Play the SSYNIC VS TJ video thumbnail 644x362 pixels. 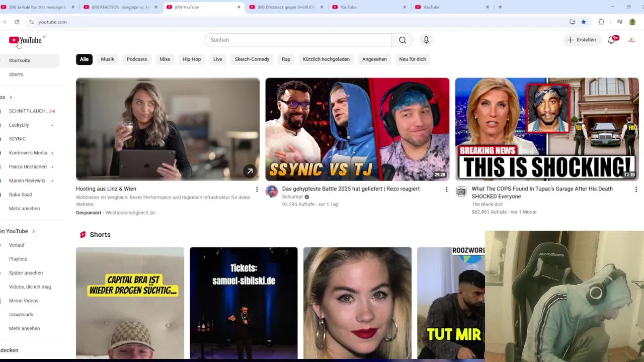click(357, 129)
